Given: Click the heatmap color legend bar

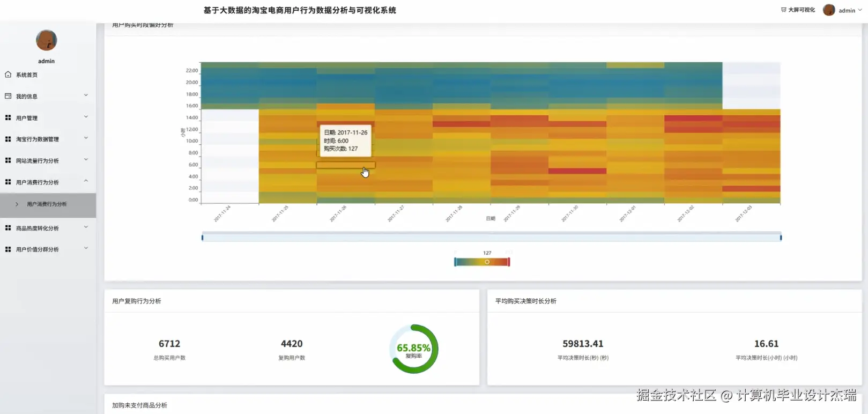Looking at the screenshot, I should [x=482, y=262].
